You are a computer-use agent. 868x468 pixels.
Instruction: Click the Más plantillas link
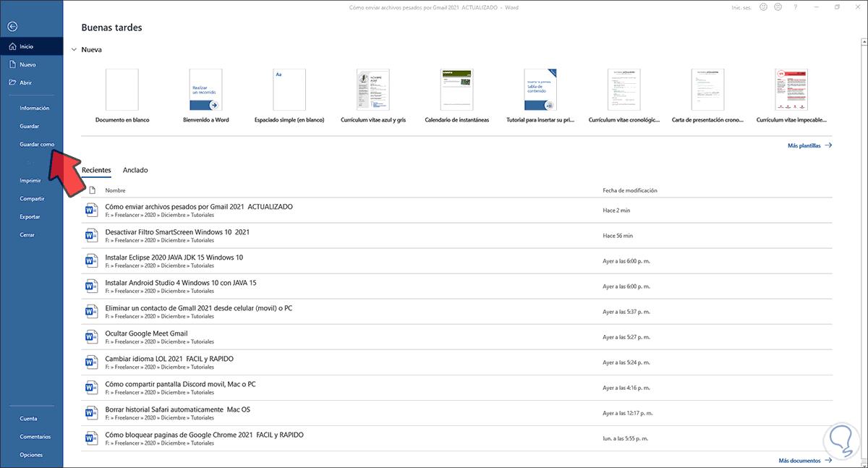809,145
